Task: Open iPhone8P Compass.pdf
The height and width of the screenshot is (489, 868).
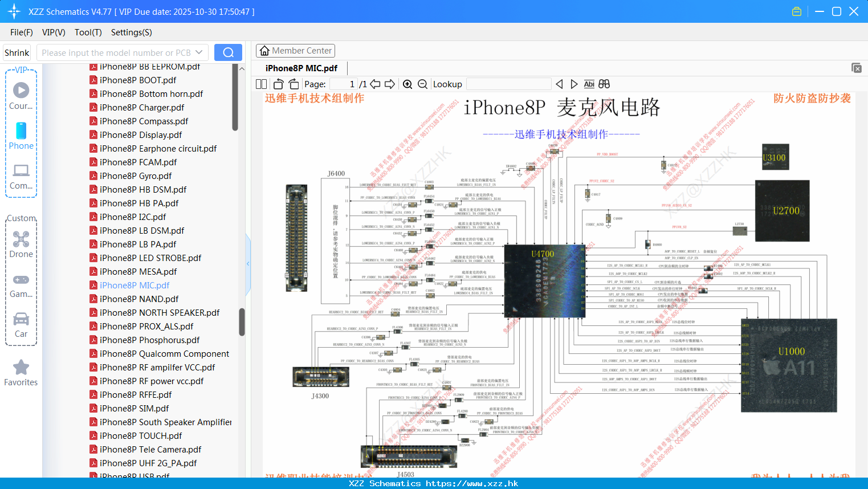Action: [x=144, y=121]
